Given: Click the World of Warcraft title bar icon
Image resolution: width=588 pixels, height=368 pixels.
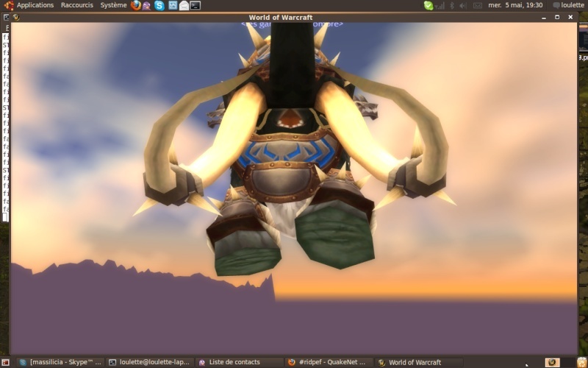Looking at the screenshot, I should click(16, 17).
